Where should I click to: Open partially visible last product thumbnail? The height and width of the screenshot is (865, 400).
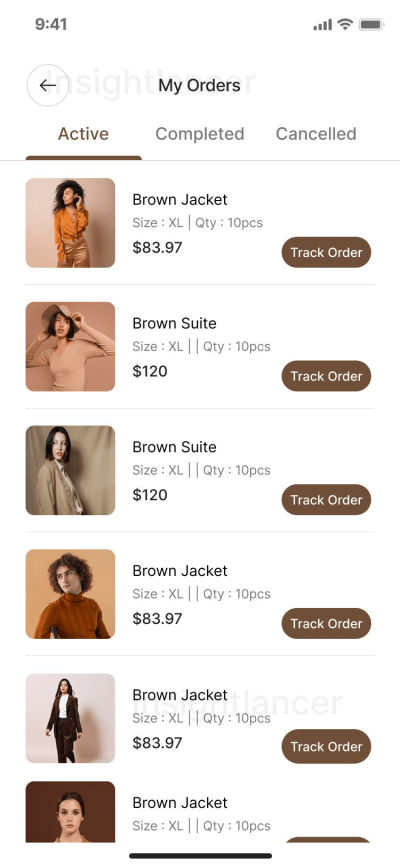pos(70,811)
